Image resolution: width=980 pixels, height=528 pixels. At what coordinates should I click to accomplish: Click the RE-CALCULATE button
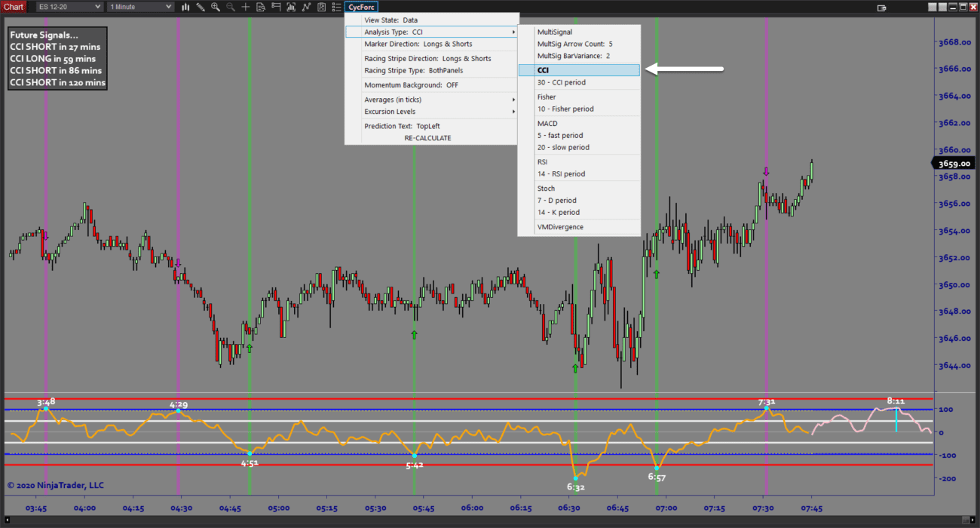click(x=427, y=138)
